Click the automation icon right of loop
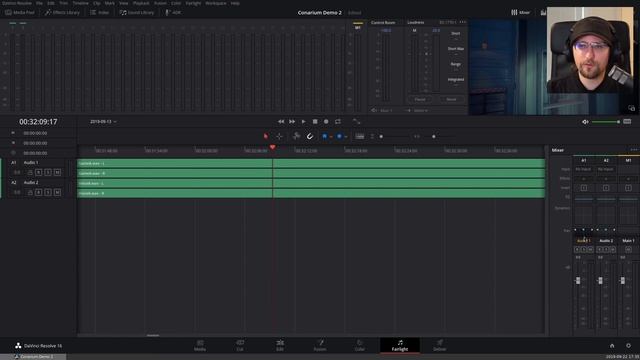Image resolution: width=640 pixels, height=360 pixels. click(x=356, y=122)
